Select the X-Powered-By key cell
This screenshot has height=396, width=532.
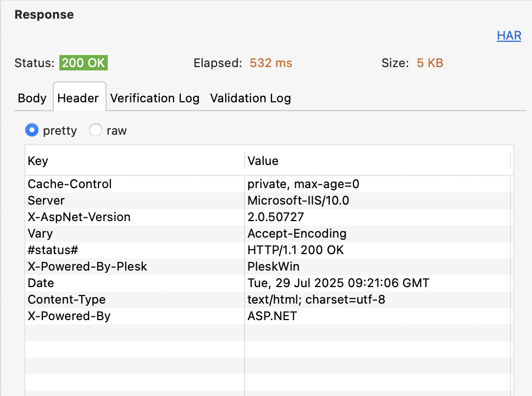(x=135, y=316)
